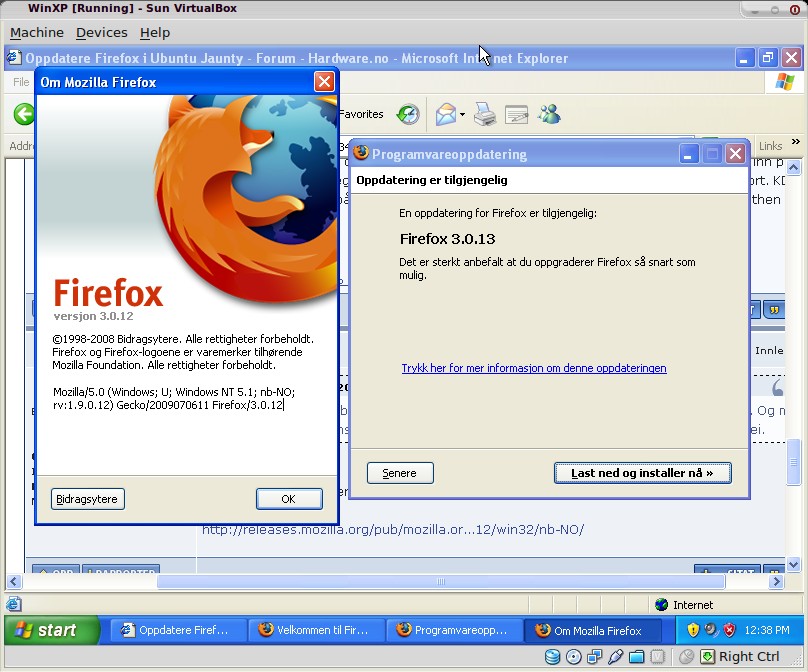
Task: Click the IE vertical scroll up arrow
Action: click(x=794, y=167)
